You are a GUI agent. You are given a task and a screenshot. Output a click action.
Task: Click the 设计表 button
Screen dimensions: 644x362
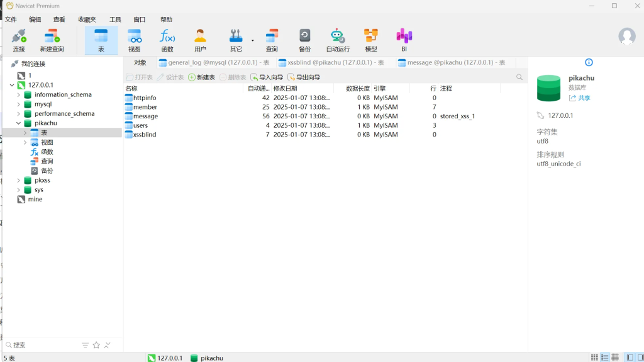pos(170,77)
